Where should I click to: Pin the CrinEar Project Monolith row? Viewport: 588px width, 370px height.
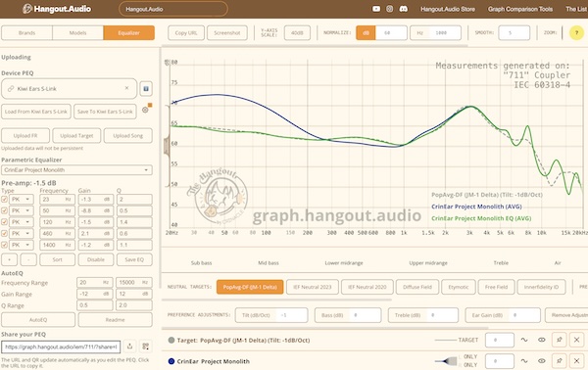[x=560, y=361]
